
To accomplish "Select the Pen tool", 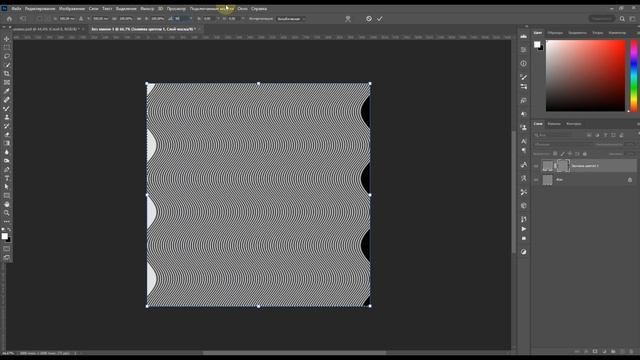I will [7, 169].
